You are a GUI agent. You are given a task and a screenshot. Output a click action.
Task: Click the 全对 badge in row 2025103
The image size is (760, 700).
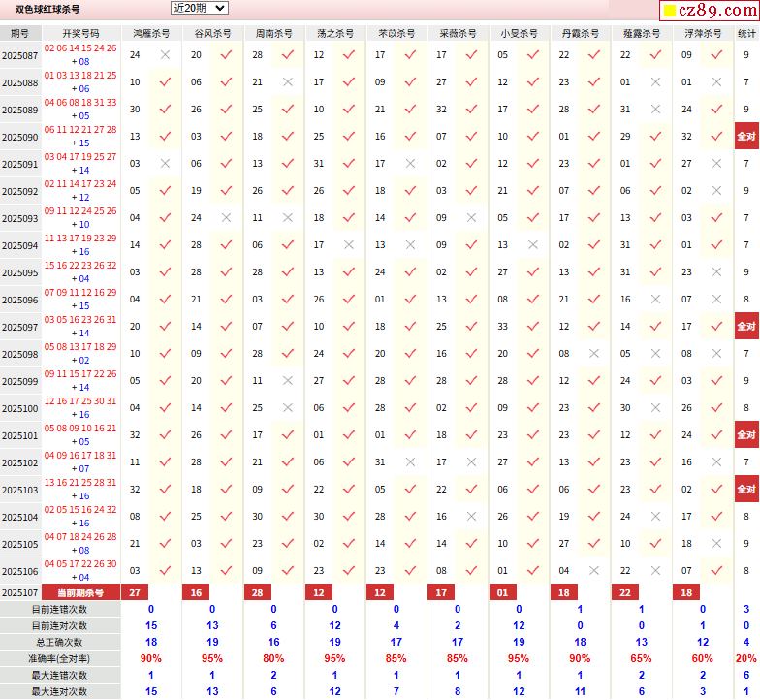(746, 490)
